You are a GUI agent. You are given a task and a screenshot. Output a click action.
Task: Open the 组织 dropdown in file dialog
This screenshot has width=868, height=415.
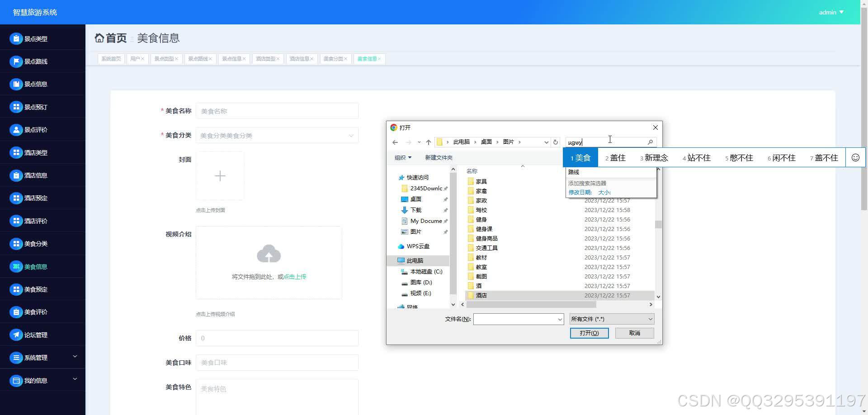click(x=403, y=157)
